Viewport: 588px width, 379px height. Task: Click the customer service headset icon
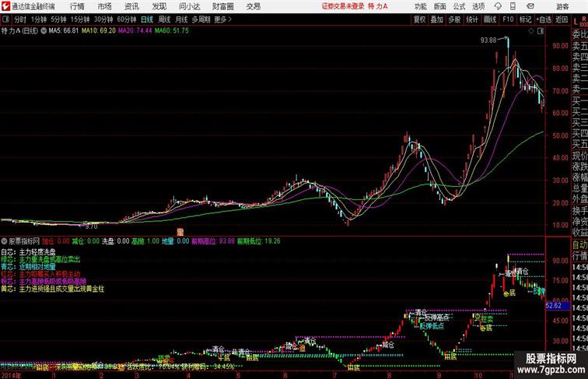point(498,6)
